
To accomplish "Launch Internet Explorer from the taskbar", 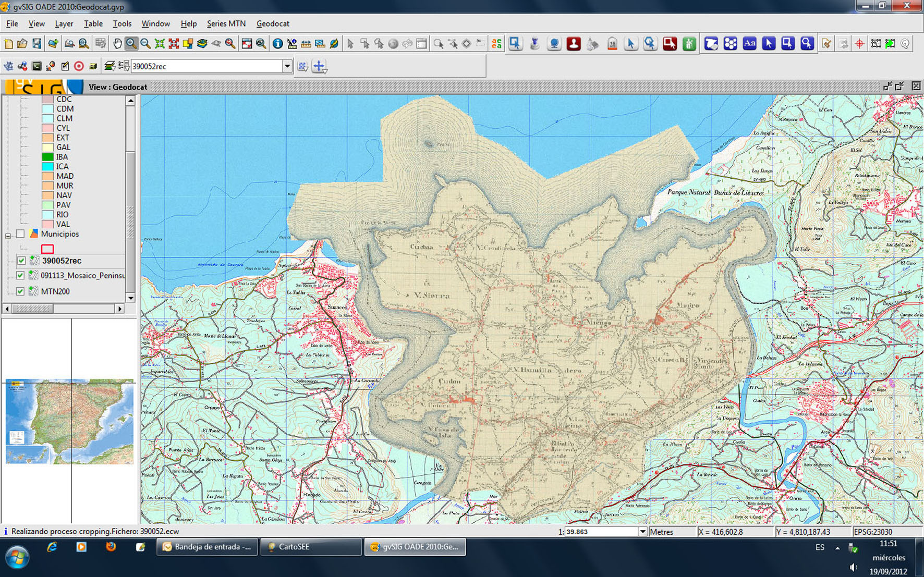I will 52,547.
